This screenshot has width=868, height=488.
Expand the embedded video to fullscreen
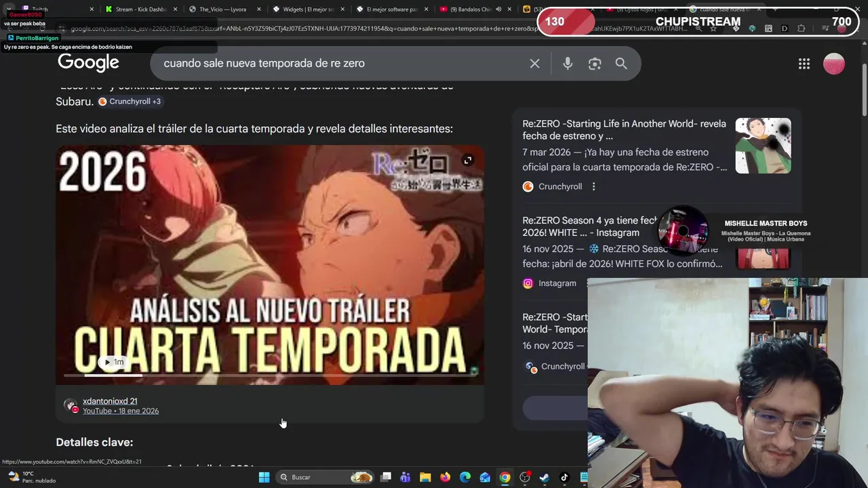pyautogui.click(x=467, y=161)
